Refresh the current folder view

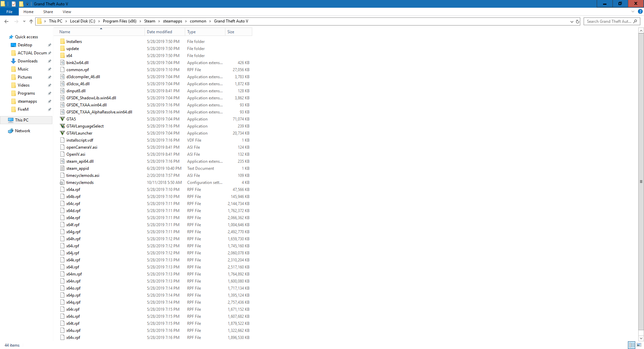pos(578,21)
